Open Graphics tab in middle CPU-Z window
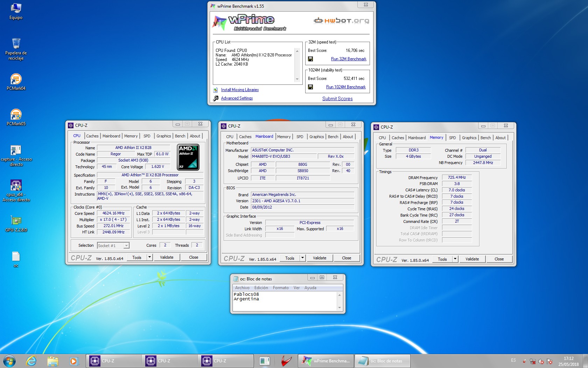The height and width of the screenshot is (368, 588). pos(317,137)
